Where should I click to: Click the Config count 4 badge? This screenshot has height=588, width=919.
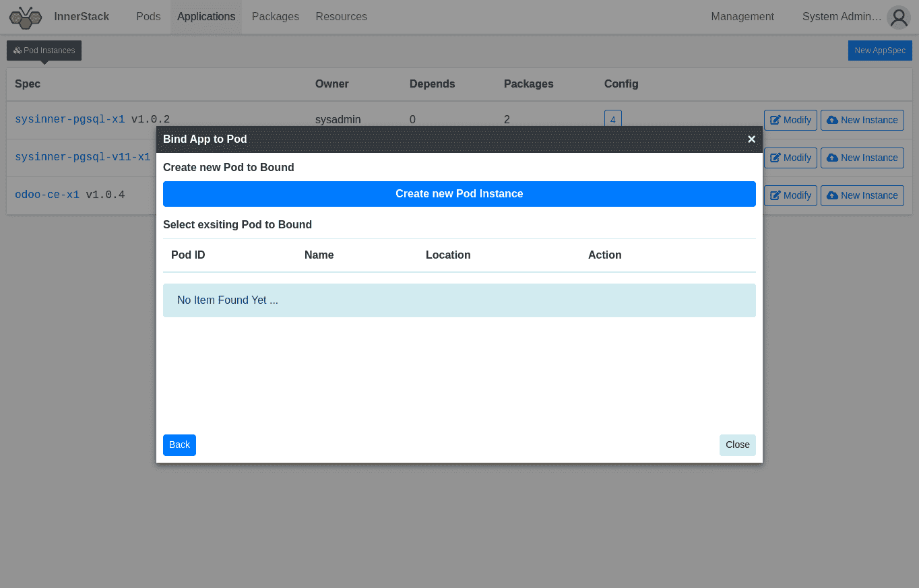coord(613,119)
